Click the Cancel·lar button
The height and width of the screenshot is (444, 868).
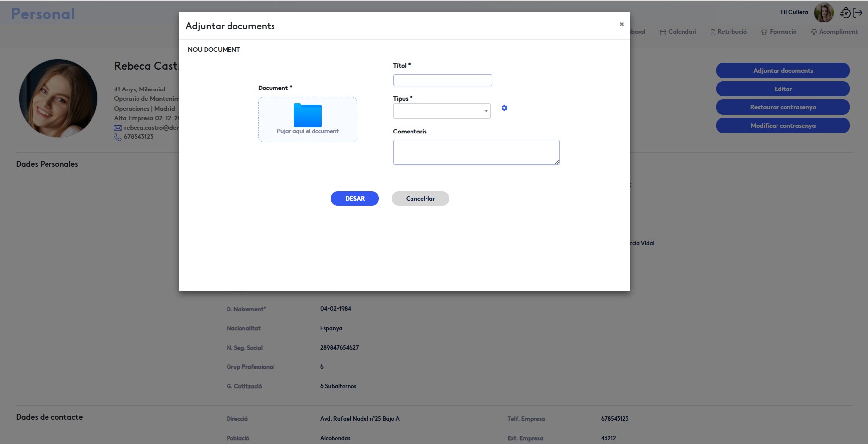[x=420, y=199]
